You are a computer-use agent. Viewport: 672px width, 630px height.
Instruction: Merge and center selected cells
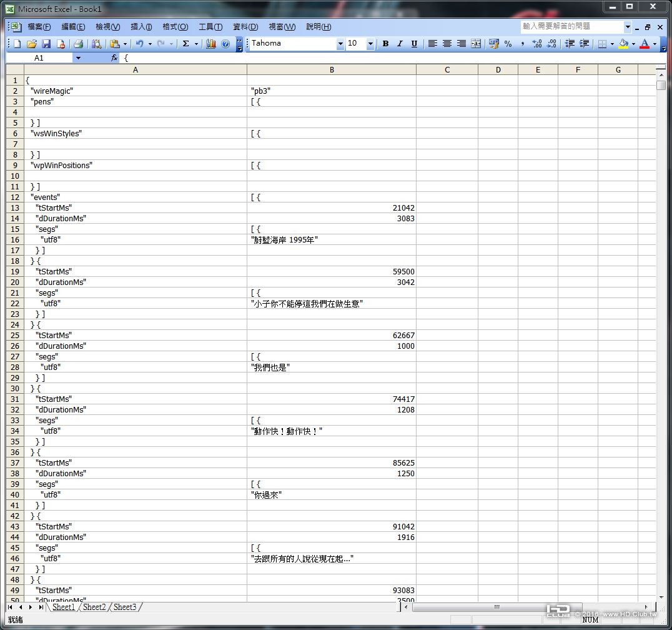476,44
